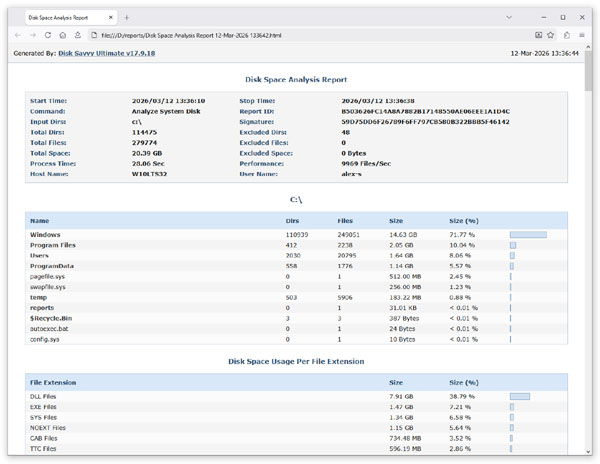The image size is (600, 464).
Task: Select the Users directory row name
Action: (x=39, y=256)
